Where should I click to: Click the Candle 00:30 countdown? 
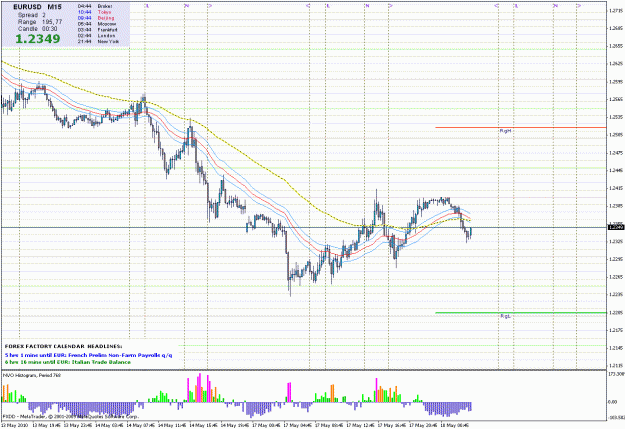tap(37, 29)
